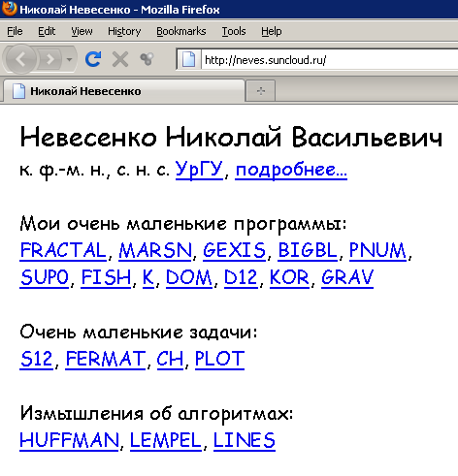
Task: Open the History menu
Action: 124,31
